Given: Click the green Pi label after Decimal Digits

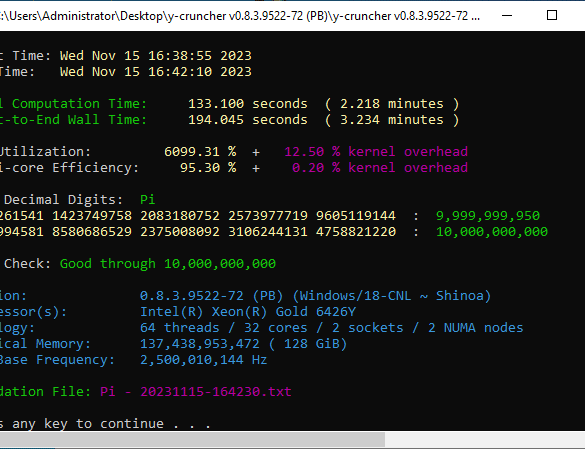Looking at the screenshot, I should (x=147, y=200).
